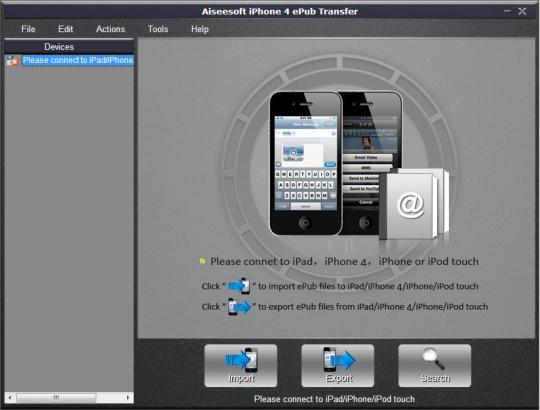Click the 'to import ePub files' instruction text
Screen dimensions: 540x410
(368, 286)
